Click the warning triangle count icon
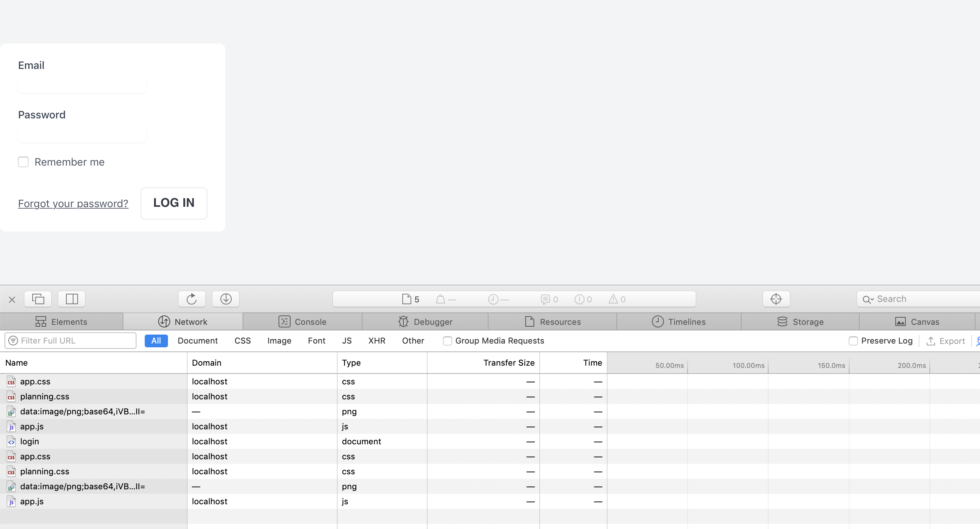Screen dimensions: 980x529 [x=613, y=299]
